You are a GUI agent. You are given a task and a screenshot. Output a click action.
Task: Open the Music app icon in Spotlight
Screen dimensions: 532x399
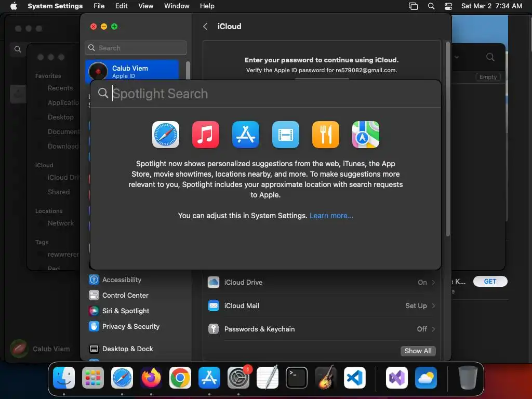click(x=206, y=135)
